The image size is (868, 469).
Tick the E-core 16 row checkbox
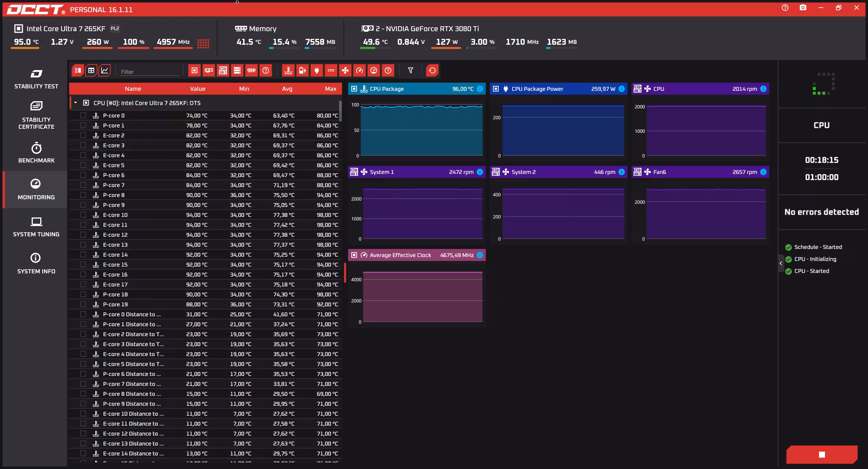[x=83, y=275]
